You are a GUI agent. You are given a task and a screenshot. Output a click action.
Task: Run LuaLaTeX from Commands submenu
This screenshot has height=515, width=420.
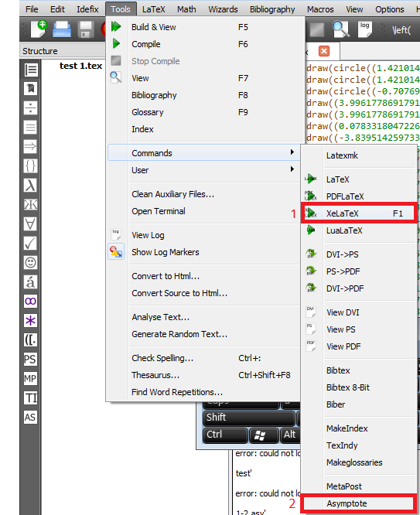(x=359, y=230)
